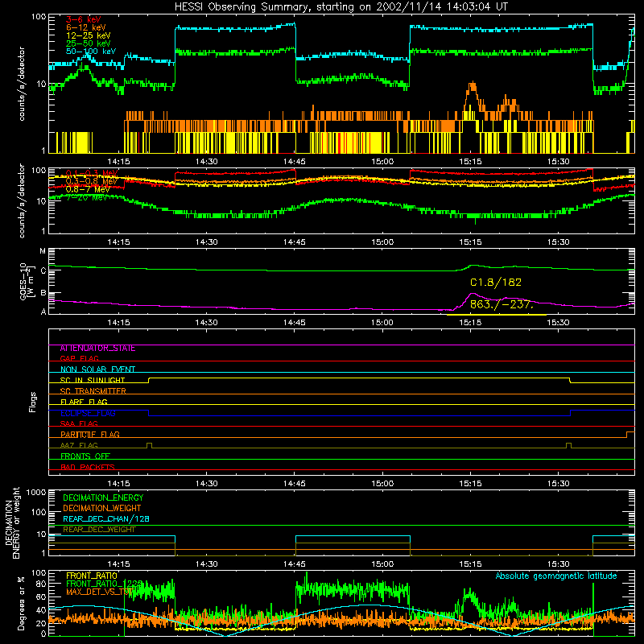
Task: Click the DECIMATION ENERGY or weight axis title
Action: [x=12, y=522]
